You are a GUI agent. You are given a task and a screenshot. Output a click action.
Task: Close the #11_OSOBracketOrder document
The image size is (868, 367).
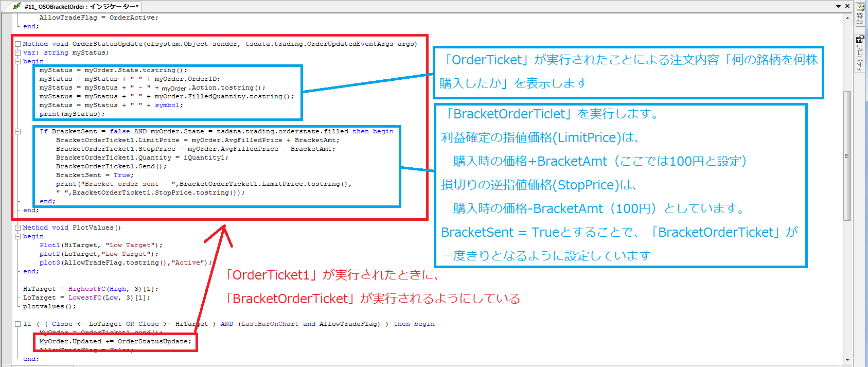(x=848, y=6)
